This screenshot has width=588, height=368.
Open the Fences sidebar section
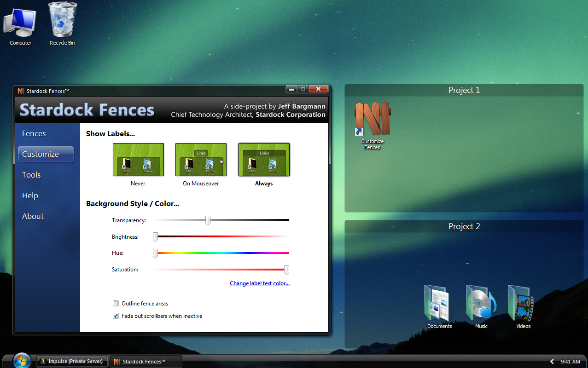pos(34,133)
